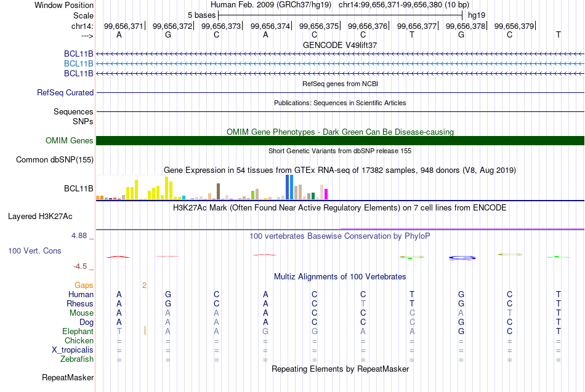Click 'Short Genetic Variants from dbSNP release 155'
This screenshot has height=392, width=585.
tap(340, 151)
